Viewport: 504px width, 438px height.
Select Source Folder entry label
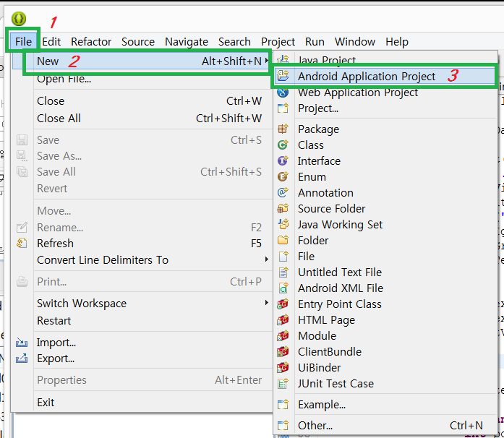[x=331, y=209]
